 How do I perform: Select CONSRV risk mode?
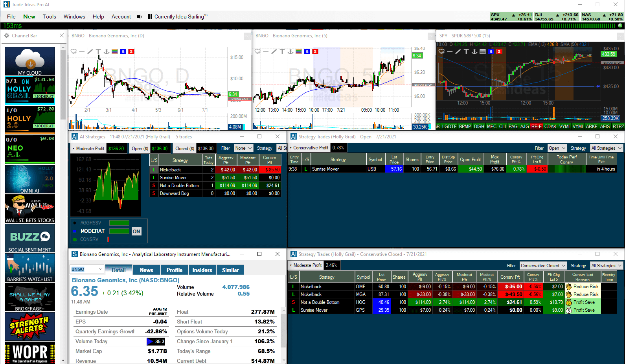(89, 239)
